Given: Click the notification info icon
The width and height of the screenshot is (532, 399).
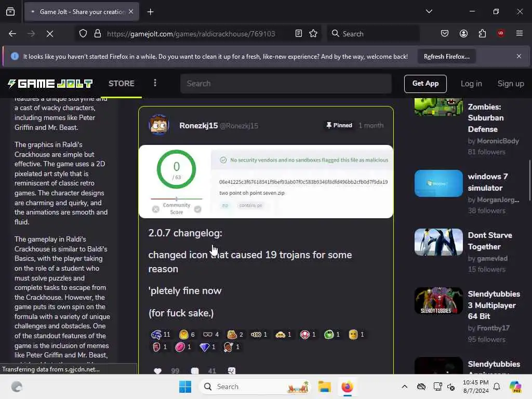Looking at the screenshot, I should (x=15, y=56).
